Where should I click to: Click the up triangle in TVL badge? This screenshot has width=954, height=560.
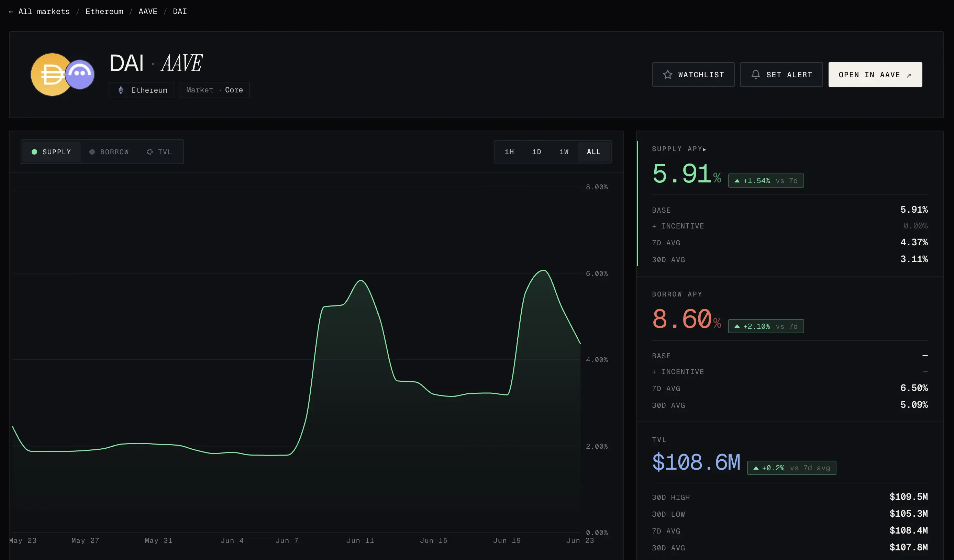(x=756, y=468)
